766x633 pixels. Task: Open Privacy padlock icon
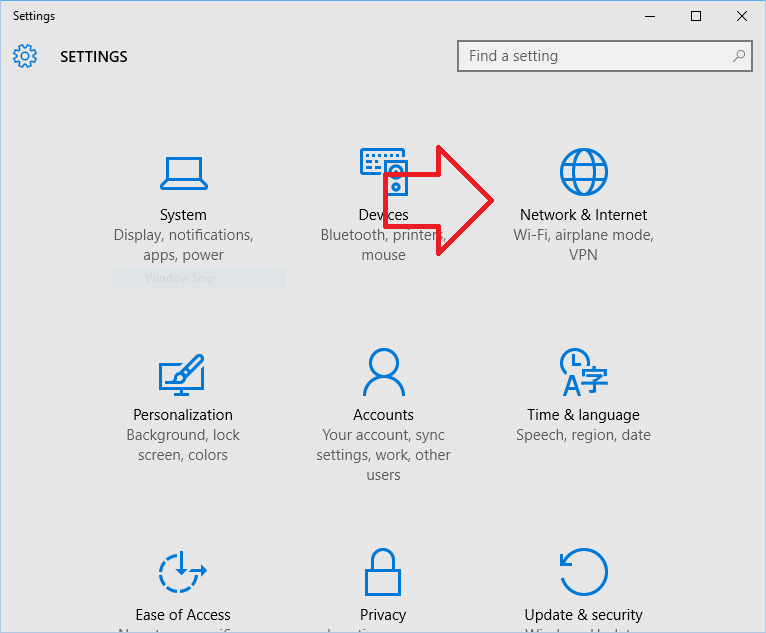[383, 572]
